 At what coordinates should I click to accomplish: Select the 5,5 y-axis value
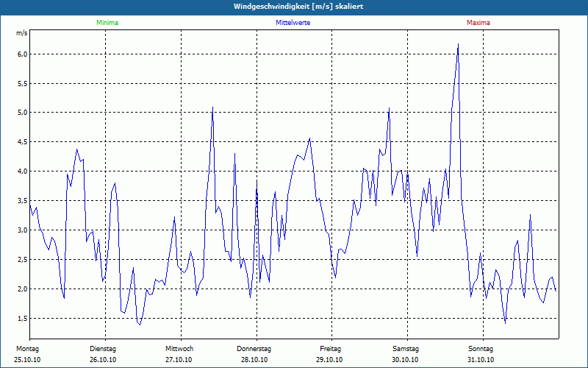pos(23,83)
